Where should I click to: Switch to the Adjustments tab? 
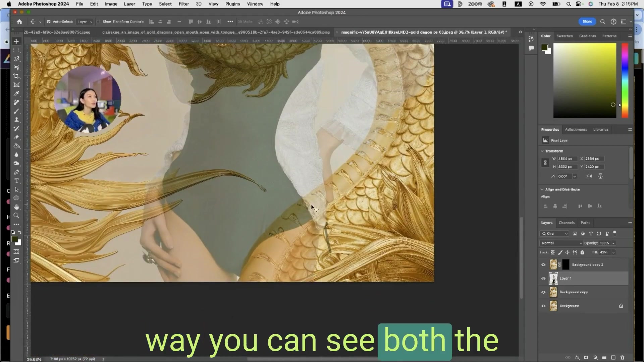(x=576, y=129)
